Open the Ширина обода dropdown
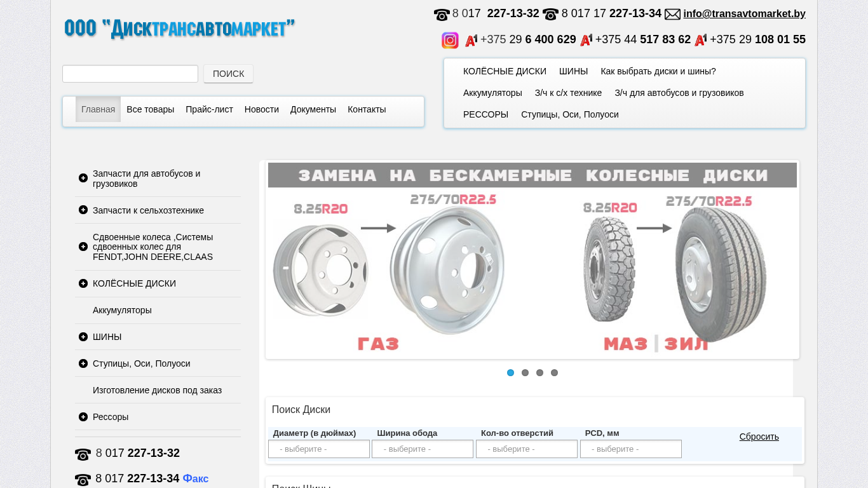 (423, 449)
